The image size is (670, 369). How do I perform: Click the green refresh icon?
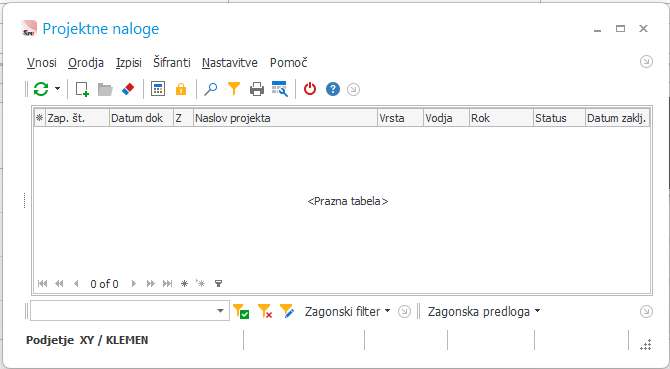click(x=41, y=89)
